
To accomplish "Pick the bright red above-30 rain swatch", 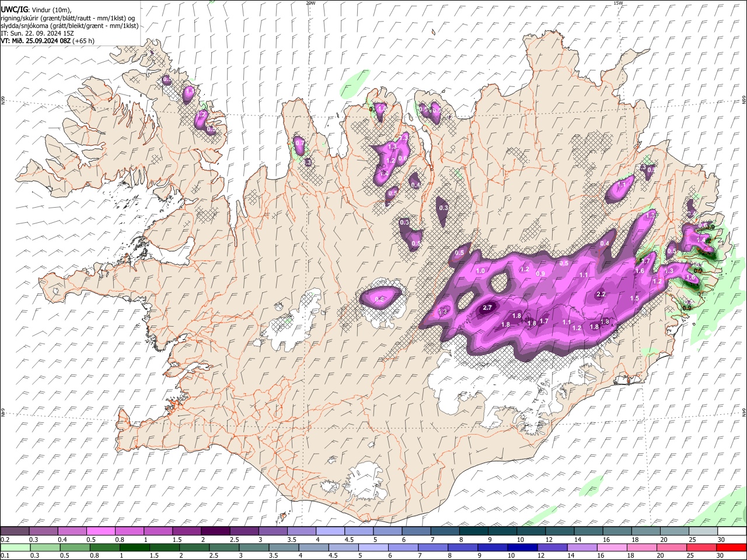I will (x=732, y=547).
